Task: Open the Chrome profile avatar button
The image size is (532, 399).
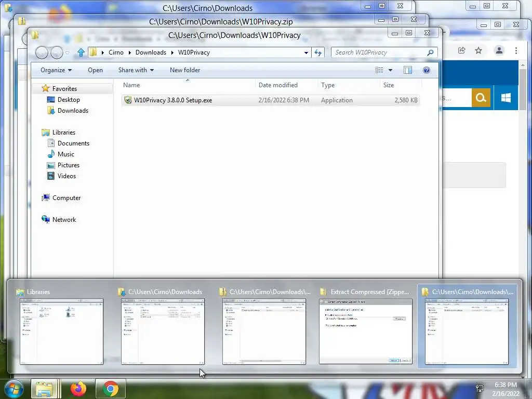Action: coord(499,50)
